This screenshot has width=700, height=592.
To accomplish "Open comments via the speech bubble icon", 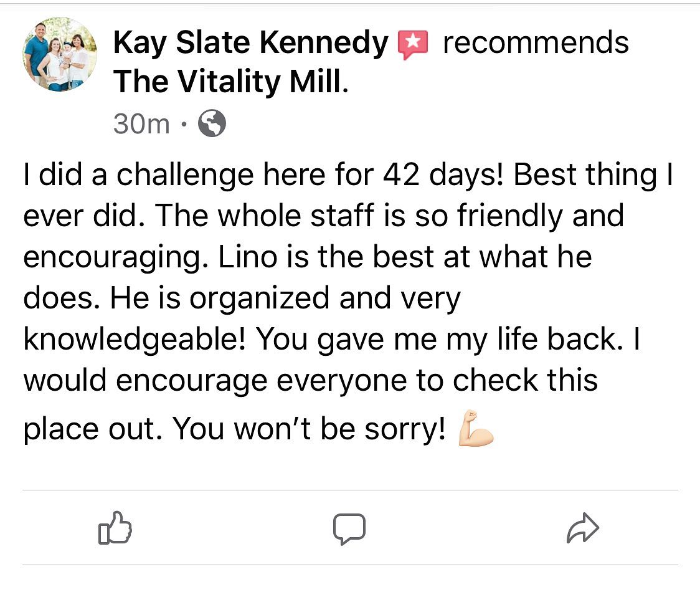I will 348,528.
